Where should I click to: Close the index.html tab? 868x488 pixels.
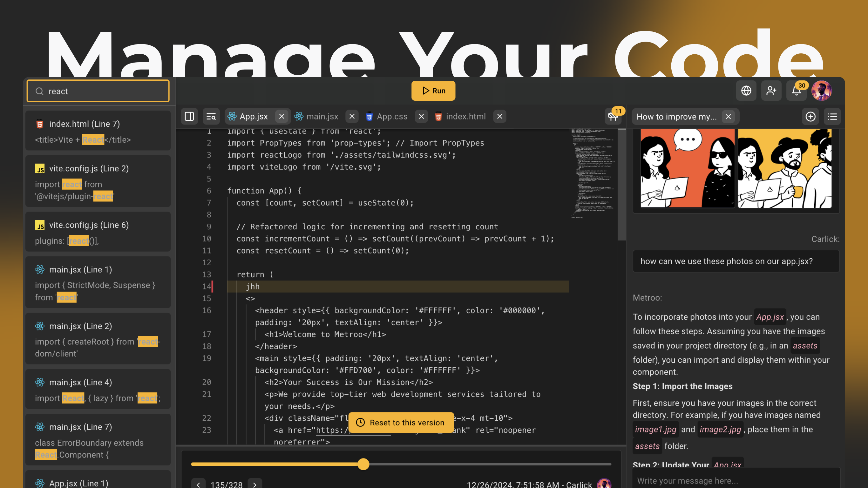coord(500,117)
